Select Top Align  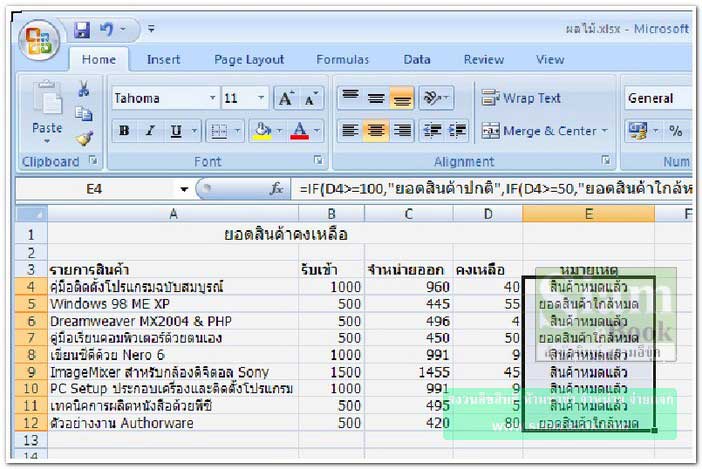point(350,98)
